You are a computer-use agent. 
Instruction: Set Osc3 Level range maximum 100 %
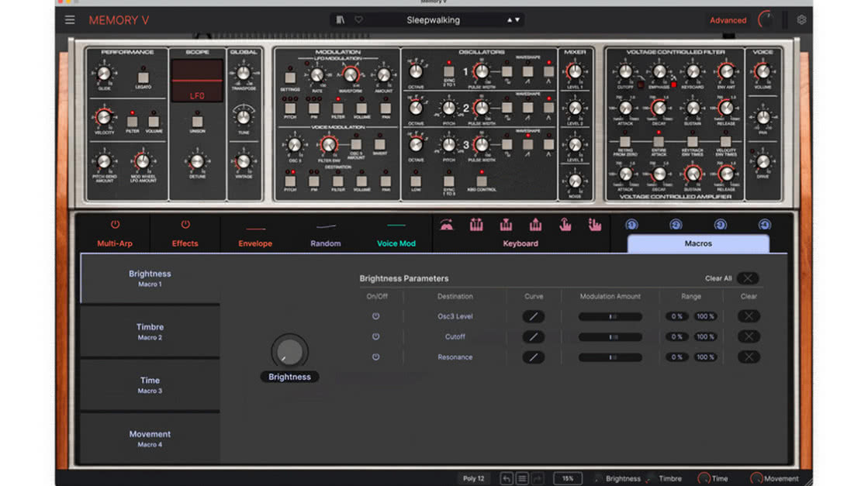(705, 317)
